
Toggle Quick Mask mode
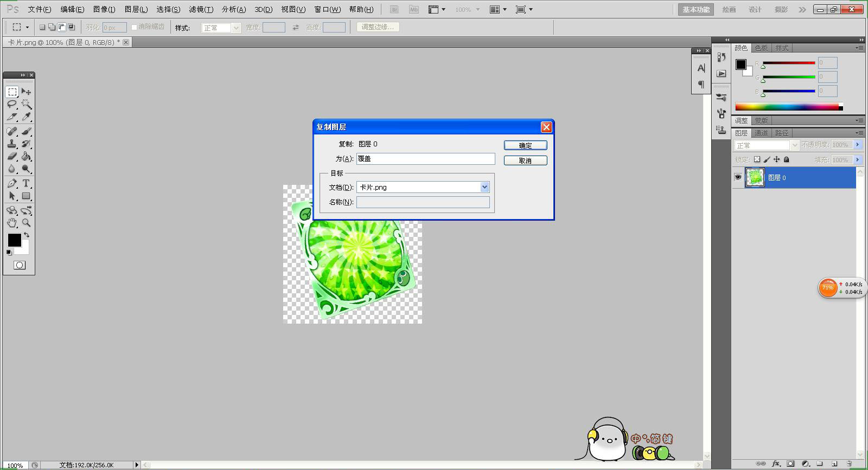[20, 265]
